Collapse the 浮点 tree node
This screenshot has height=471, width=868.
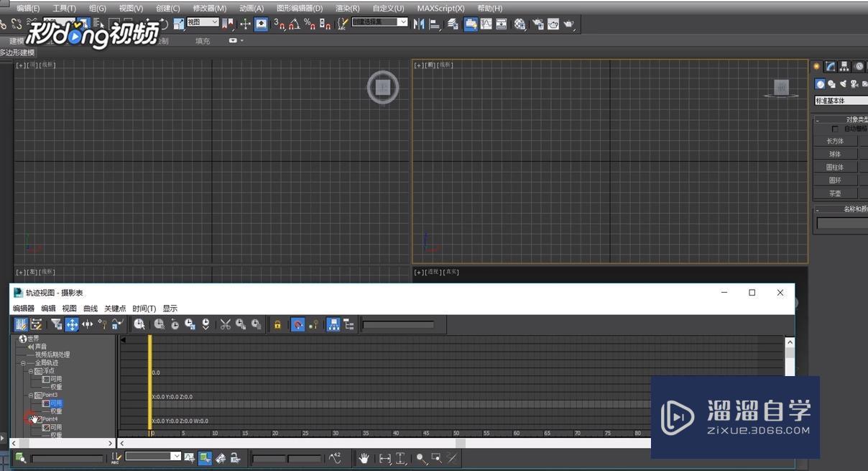click(x=31, y=371)
